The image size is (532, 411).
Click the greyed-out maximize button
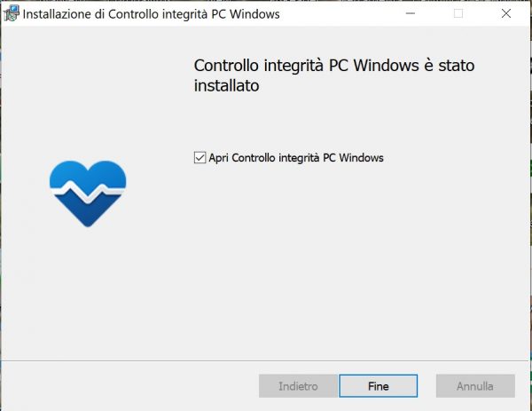(458, 13)
